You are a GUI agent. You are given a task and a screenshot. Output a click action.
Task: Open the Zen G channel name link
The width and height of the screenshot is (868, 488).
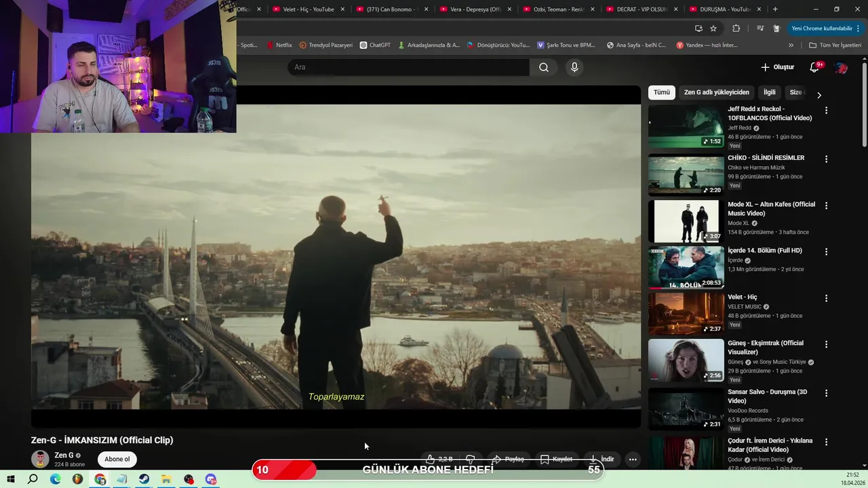point(64,455)
